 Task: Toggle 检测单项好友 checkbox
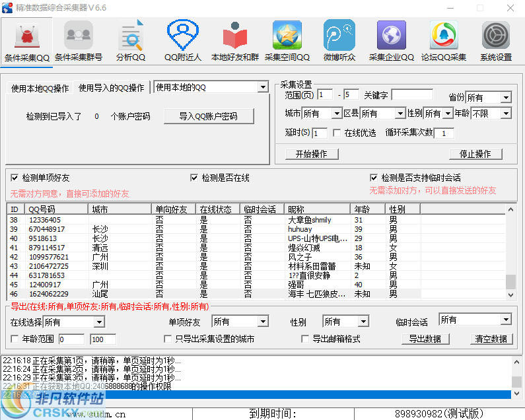[15, 178]
